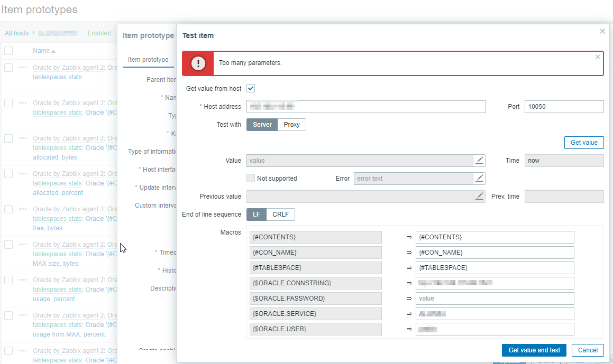Dismiss the 'Too many parameters' error message
This screenshot has height=364, width=613.
coord(598,57)
